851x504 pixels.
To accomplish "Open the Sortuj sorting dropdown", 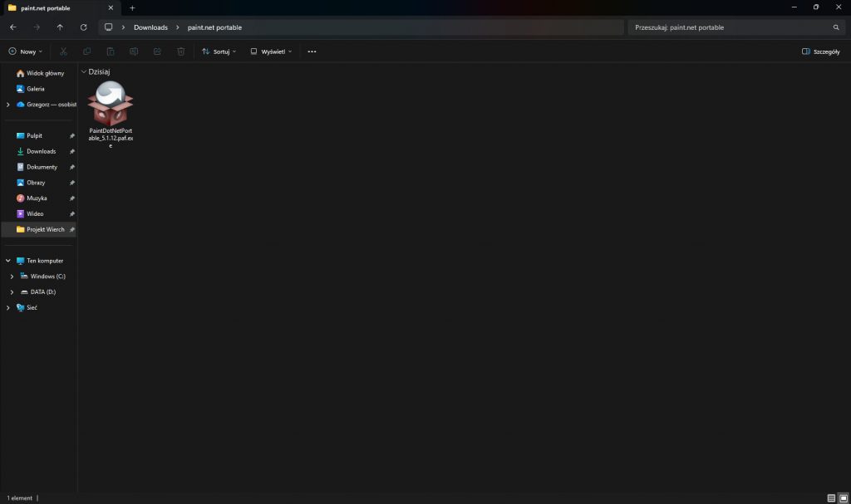I will pos(219,51).
